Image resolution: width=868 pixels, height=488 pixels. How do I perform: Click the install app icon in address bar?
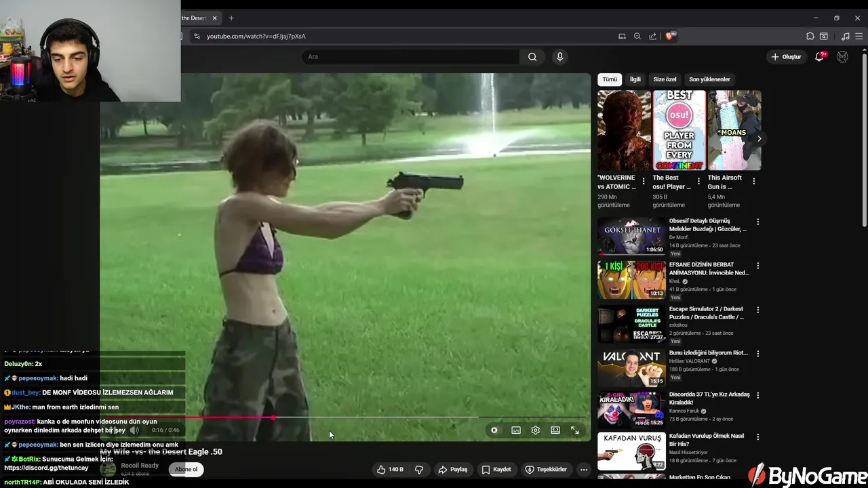pos(622,36)
